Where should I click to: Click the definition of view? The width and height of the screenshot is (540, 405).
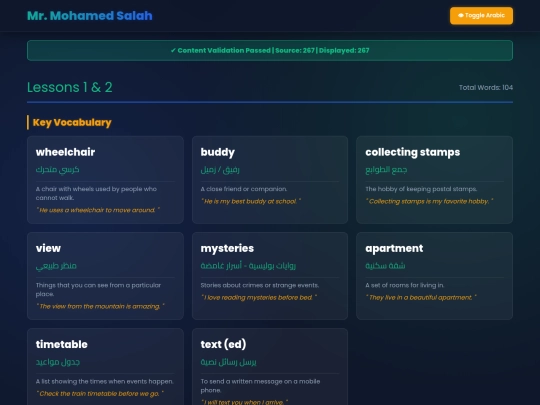pos(98,289)
